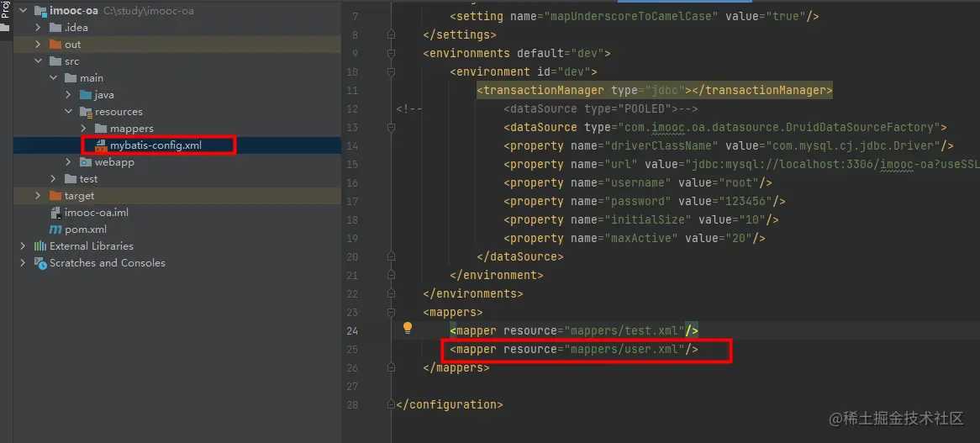Viewport: 980px width, 443px height.
Task: Click the imooc-oa.iml file icon
Action: tap(55, 213)
